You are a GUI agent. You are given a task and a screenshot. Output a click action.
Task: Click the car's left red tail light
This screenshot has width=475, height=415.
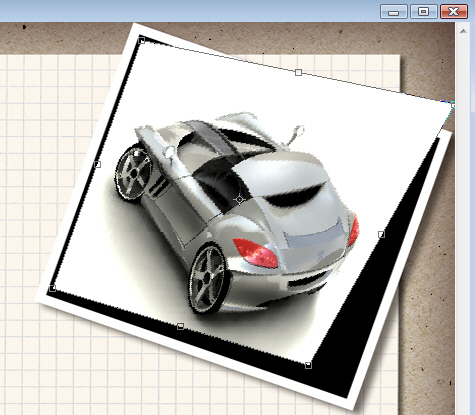[x=256, y=253]
